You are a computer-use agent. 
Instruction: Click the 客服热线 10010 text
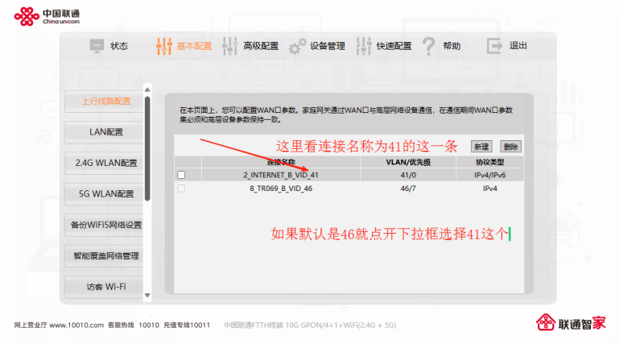coord(134,326)
